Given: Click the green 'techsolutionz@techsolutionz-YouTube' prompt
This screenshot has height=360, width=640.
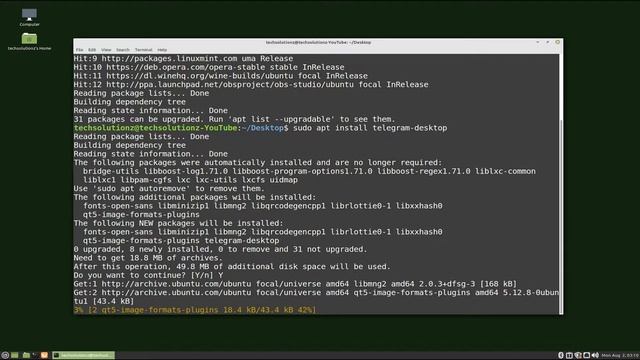Looking at the screenshot, I should (x=155, y=128).
